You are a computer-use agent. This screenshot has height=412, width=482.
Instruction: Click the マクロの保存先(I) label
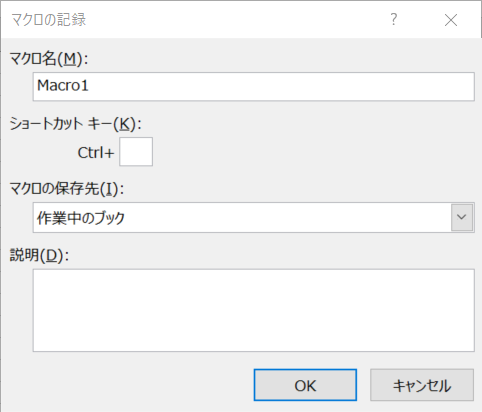pyautogui.click(x=67, y=189)
